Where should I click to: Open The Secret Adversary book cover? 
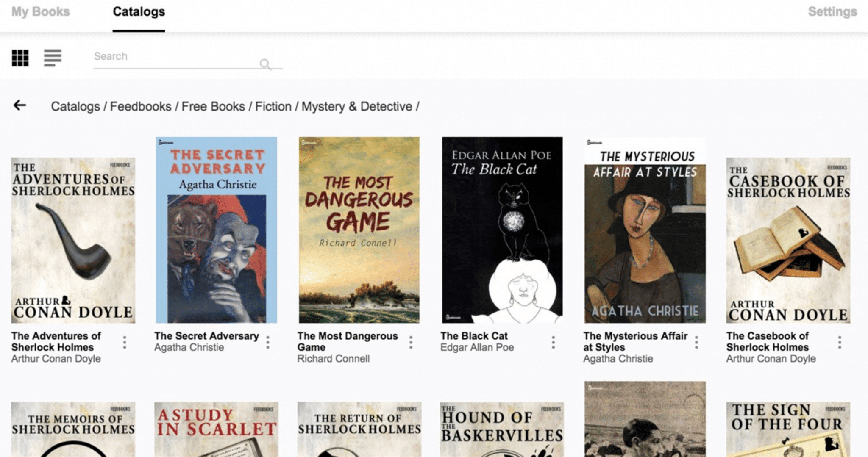coord(216,230)
